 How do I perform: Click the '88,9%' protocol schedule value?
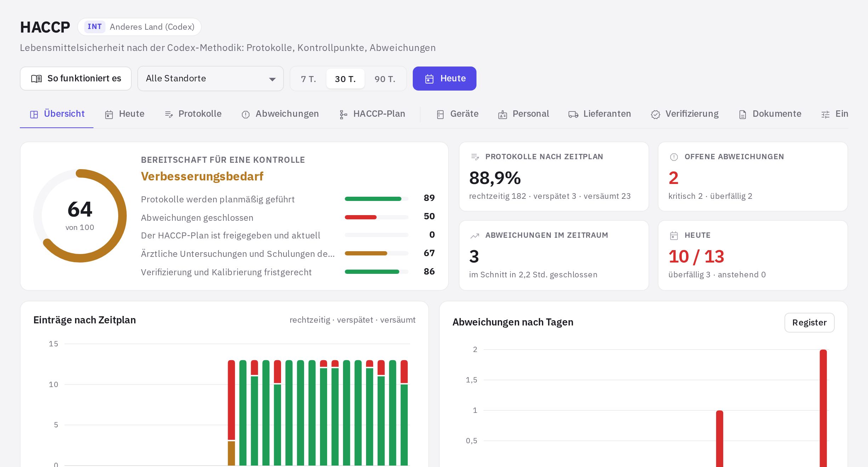click(495, 178)
